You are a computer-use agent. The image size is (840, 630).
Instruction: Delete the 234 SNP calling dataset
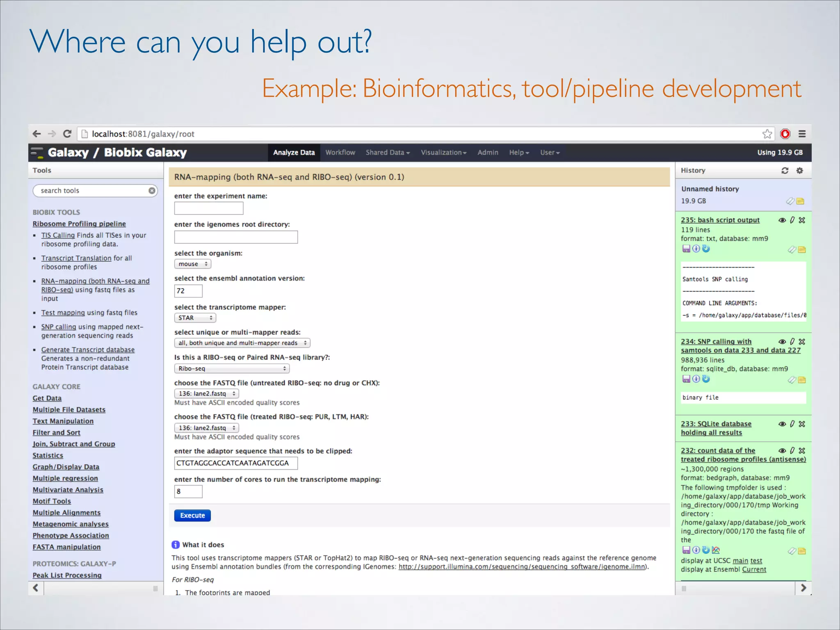(x=802, y=342)
